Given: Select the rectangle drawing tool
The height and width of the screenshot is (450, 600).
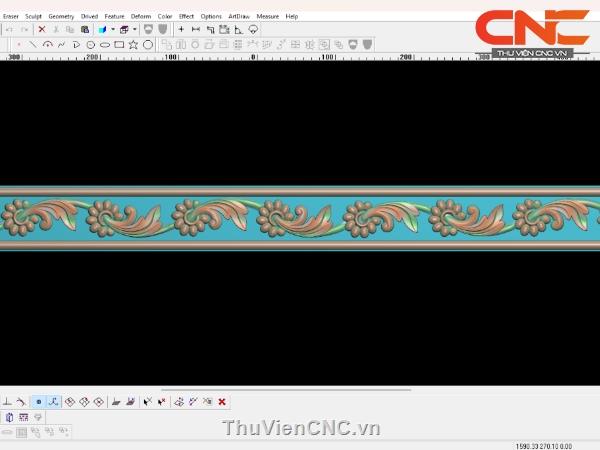Looking at the screenshot, I should coord(119,45).
